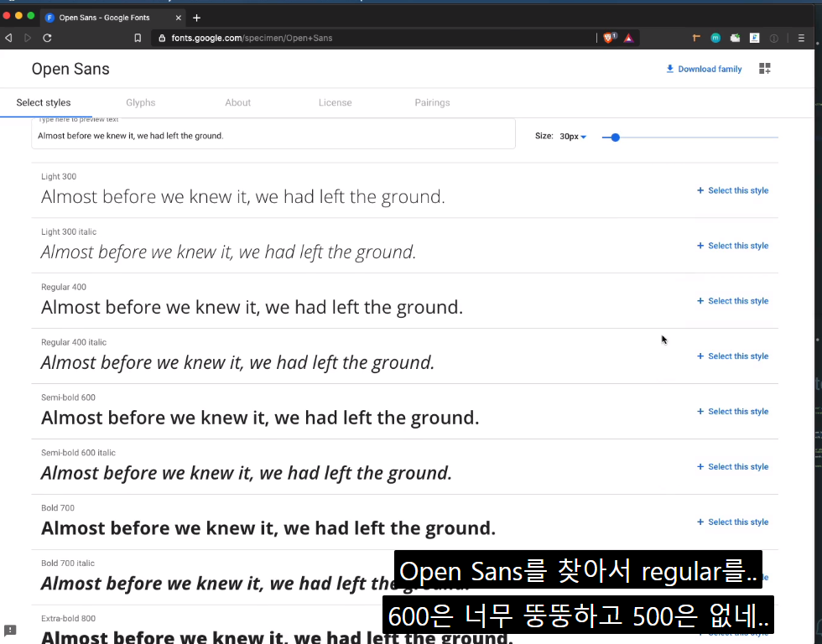This screenshot has height=644, width=822.
Task: Click the preview text input field
Action: (273, 134)
